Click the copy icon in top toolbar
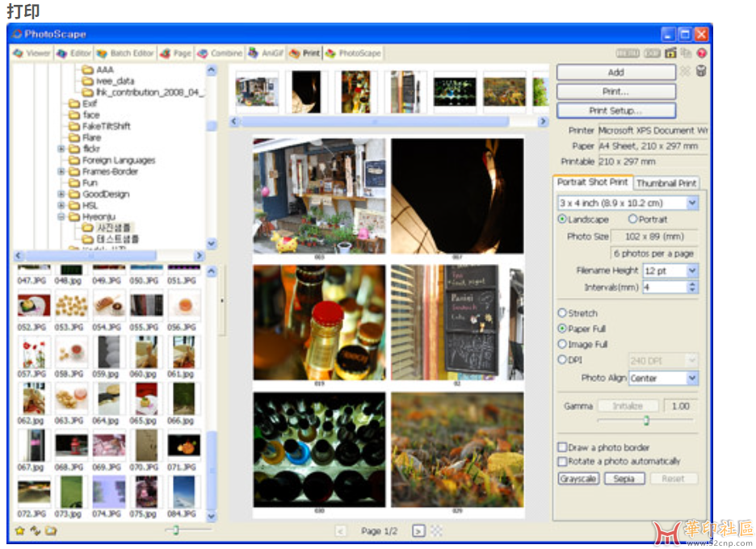Image resolution: width=756 pixels, height=549 pixels. [x=686, y=53]
